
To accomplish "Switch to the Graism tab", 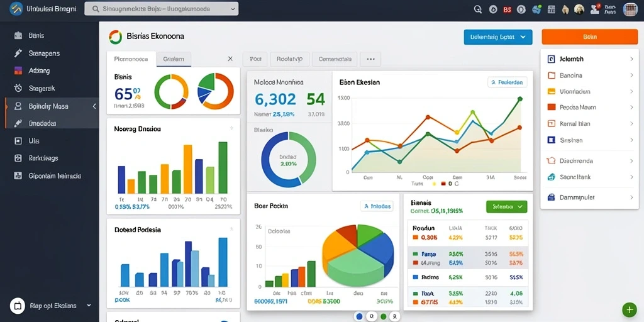I will click(x=174, y=58).
